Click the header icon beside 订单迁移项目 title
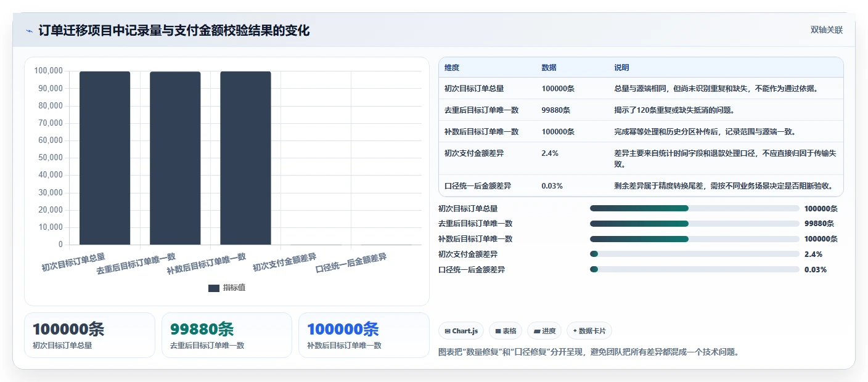 30,31
